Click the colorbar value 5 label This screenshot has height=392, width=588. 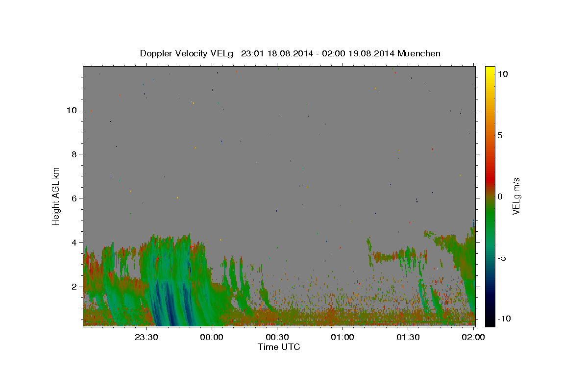[x=500, y=135]
